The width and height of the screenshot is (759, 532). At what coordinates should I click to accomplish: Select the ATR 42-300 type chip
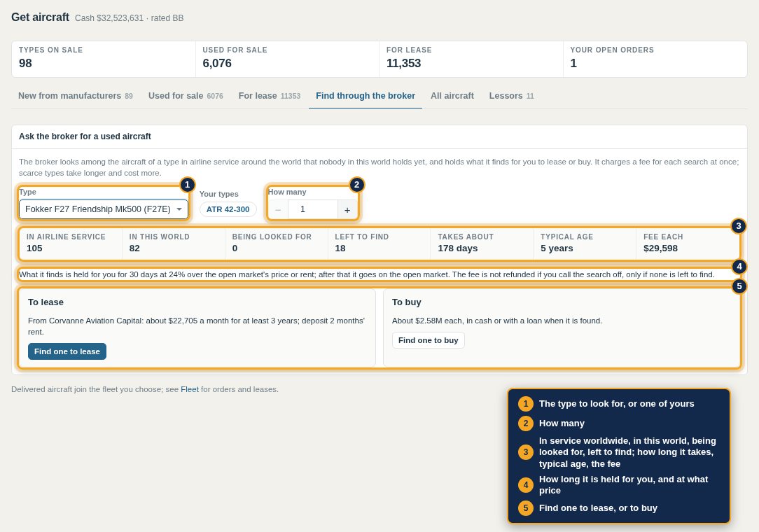228,209
